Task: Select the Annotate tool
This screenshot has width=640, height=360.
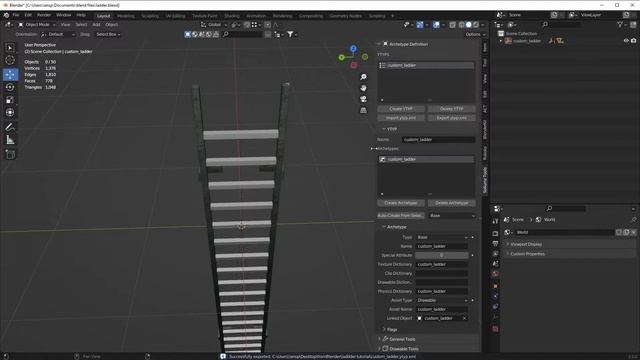Action: 10,127
